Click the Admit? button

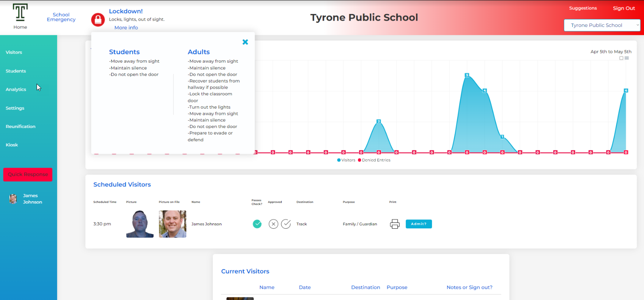click(419, 224)
